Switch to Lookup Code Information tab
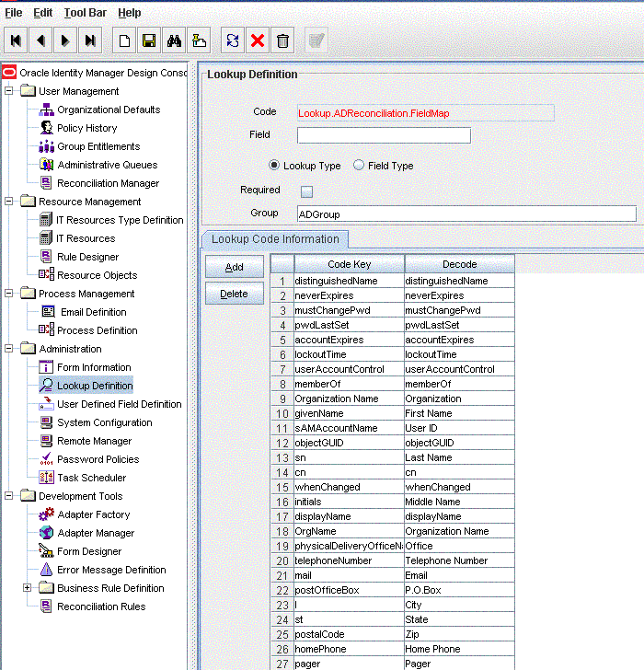The image size is (644, 670). tap(275, 239)
